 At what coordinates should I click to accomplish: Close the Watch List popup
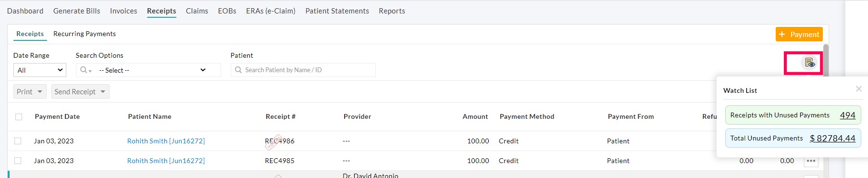click(858, 89)
